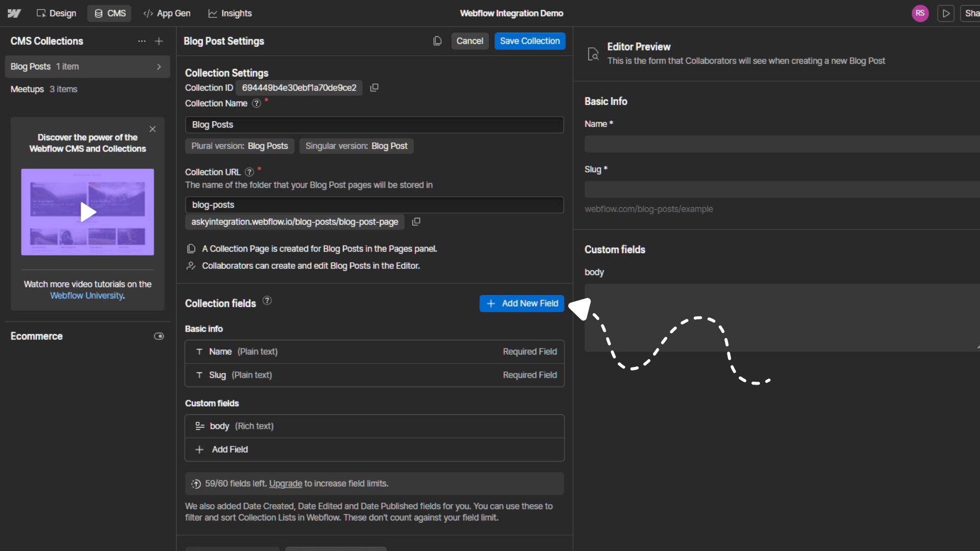Open the Collection fields help icon
This screenshot has height=551, width=980.
[266, 301]
